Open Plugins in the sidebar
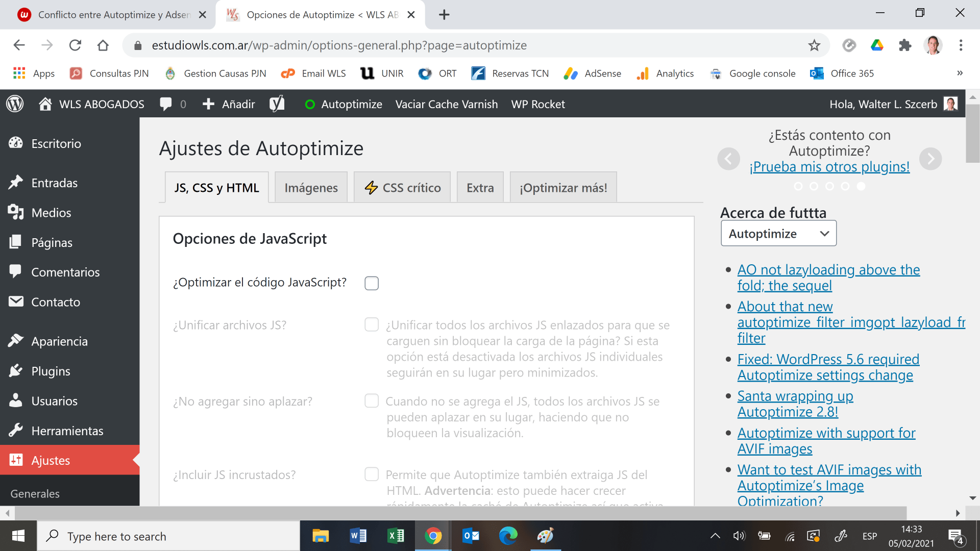 (69, 371)
